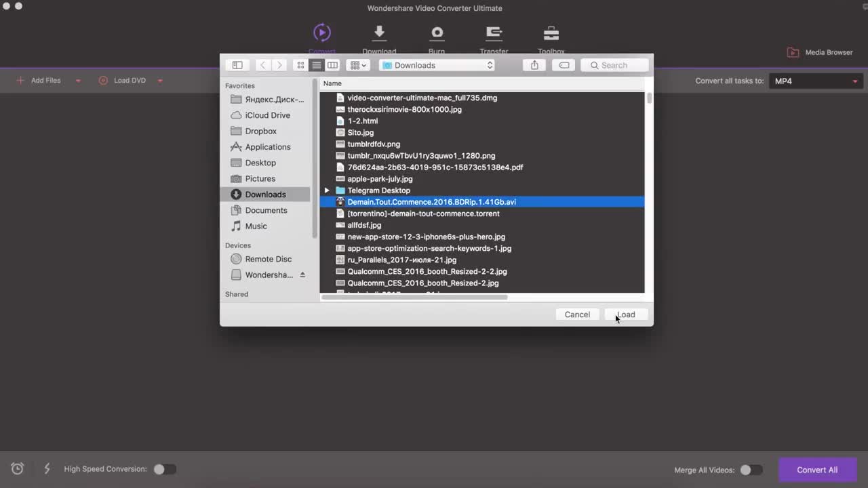Switch to the Burn tab

tap(437, 39)
